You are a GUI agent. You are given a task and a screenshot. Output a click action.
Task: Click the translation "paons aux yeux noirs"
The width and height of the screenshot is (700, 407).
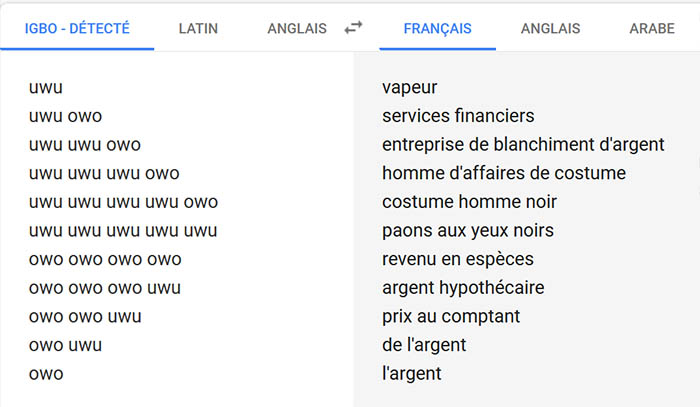[x=467, y=230]
